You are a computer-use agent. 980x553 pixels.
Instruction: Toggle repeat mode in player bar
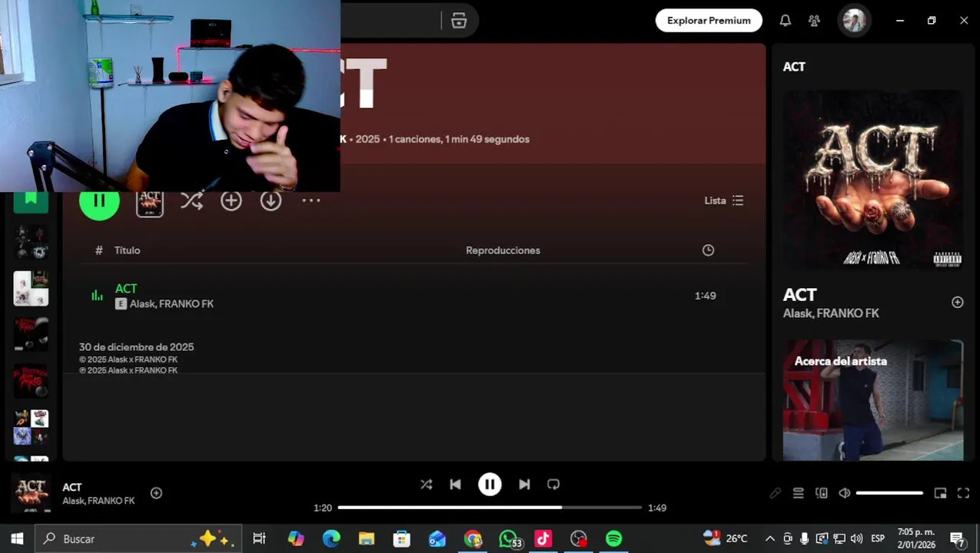click(x=553, y=485)
